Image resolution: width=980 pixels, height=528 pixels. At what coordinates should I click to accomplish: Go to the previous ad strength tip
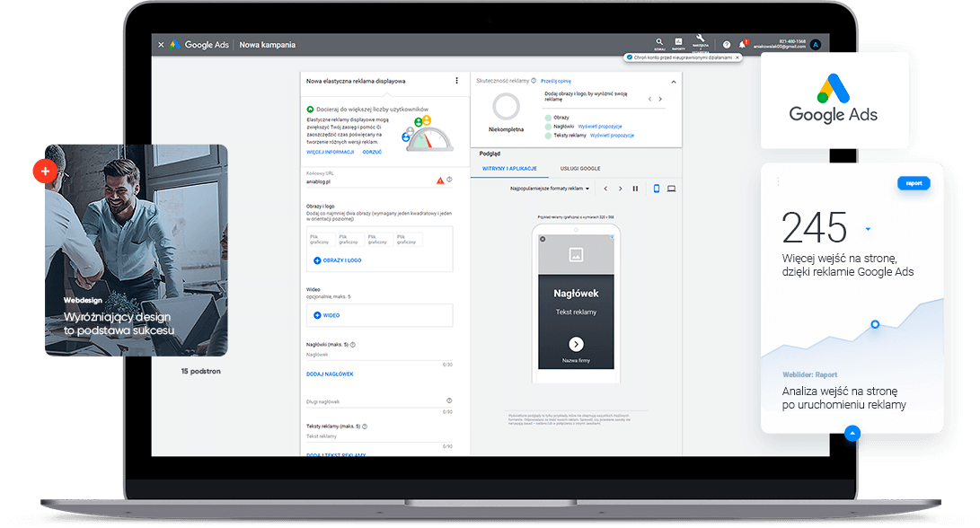coord(650,100)
